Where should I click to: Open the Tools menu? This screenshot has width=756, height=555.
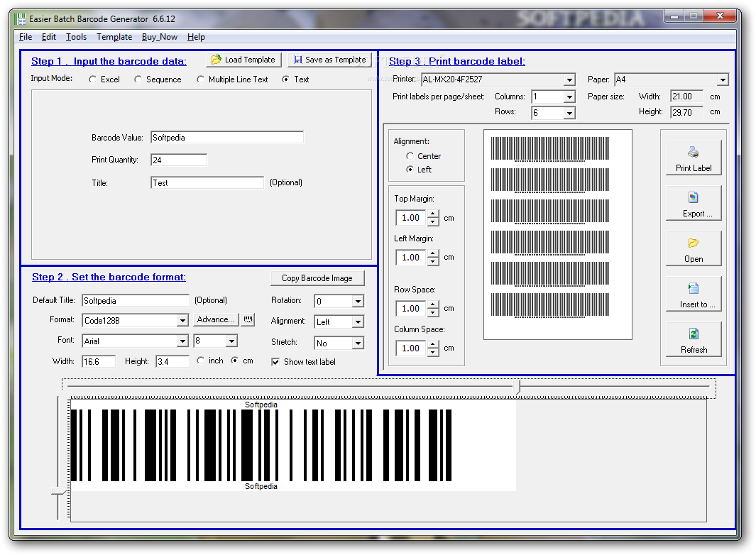76,37
